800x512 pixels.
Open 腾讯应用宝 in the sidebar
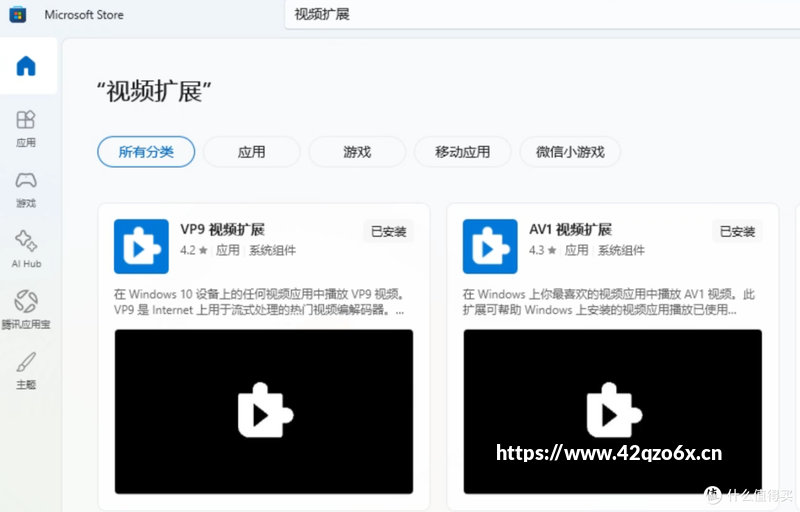(26, 309)
